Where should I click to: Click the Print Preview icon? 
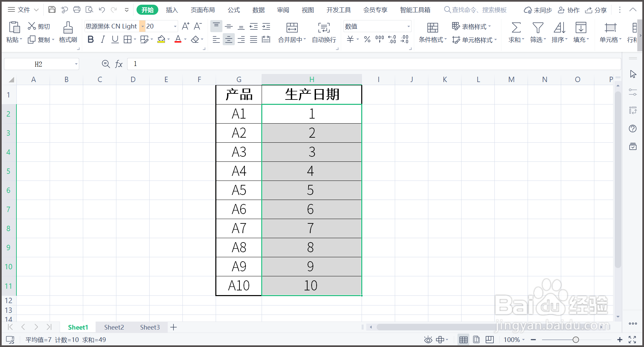point(89,10)
